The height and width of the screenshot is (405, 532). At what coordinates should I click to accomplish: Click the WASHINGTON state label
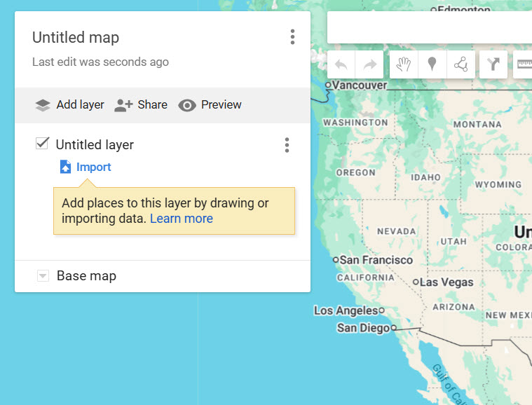click(355, 123)
